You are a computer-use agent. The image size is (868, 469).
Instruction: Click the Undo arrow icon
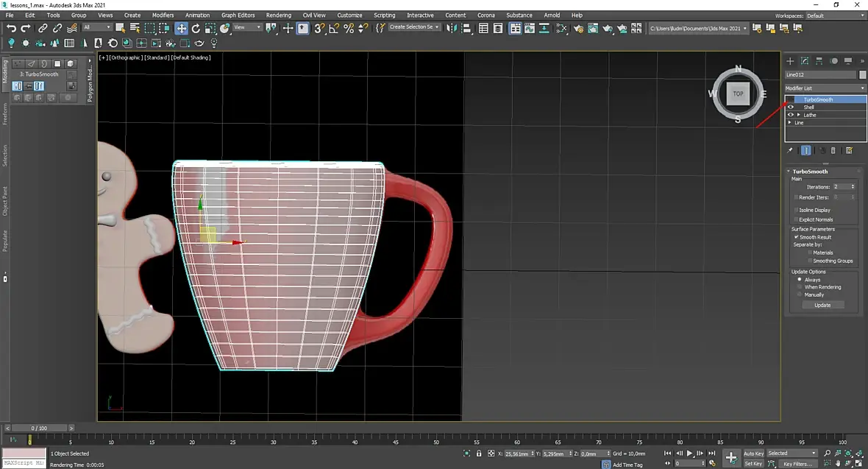(11, 28)
